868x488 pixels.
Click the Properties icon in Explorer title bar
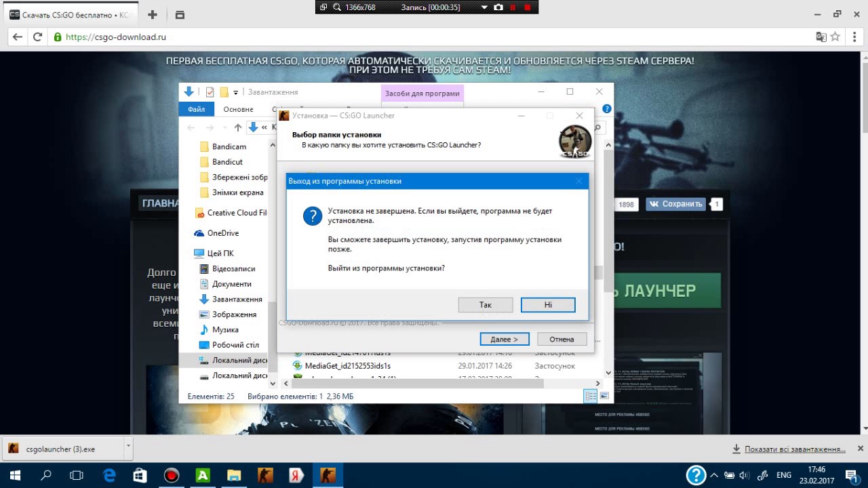[210, 92]
